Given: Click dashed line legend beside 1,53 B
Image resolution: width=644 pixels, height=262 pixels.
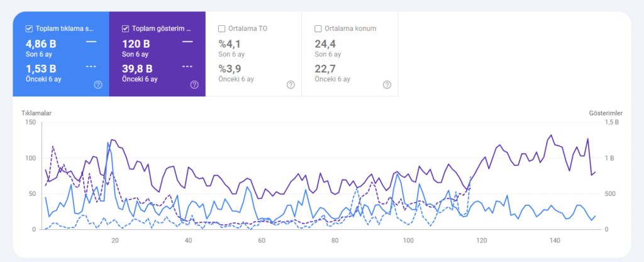Looking at the screenshot, I should 91,66.
